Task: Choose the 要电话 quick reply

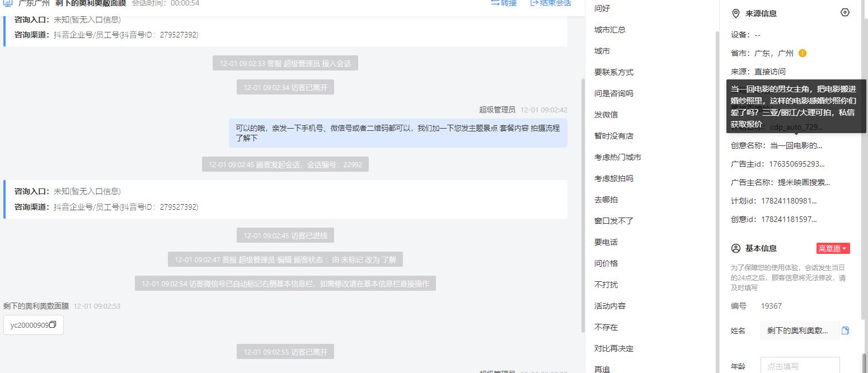Action: click(x=606, y=242)
